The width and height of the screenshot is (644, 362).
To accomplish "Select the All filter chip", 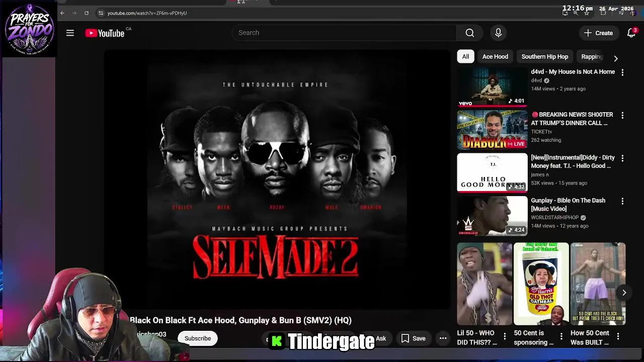I will (465, 56).
